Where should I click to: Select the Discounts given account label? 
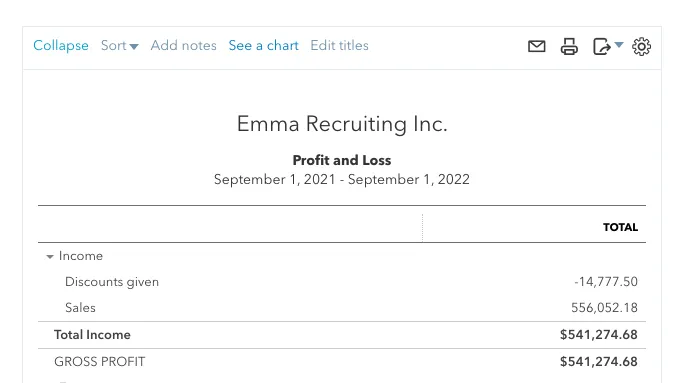point(112,282)
